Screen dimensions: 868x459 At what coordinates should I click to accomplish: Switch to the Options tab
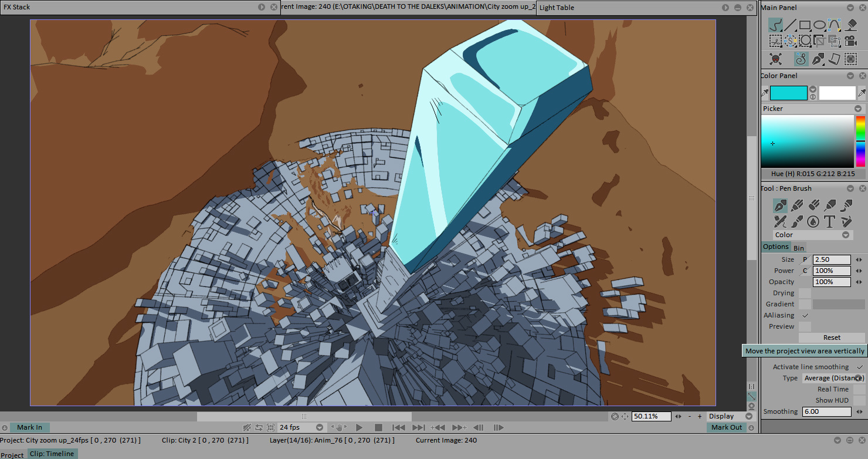click(x=776, y=247)
